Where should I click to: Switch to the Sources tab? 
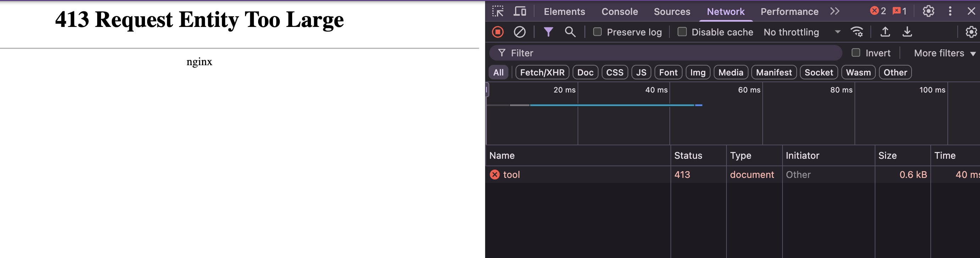point(672,11)
